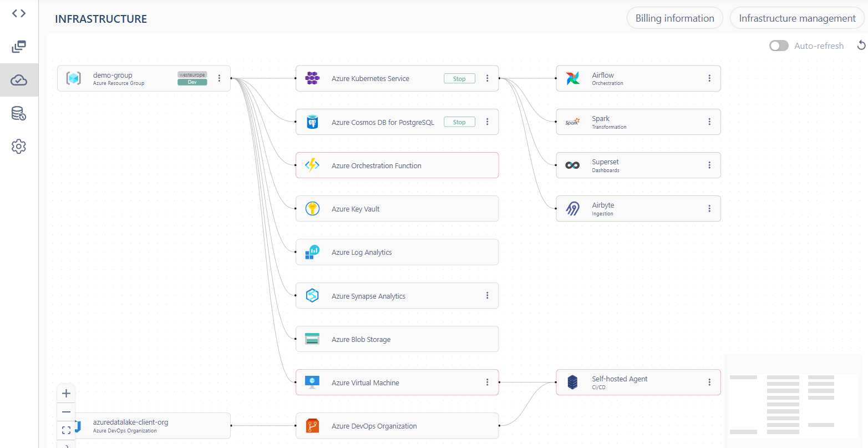Select the azuredatalake-client-org node label
Screen dimensions: 868x448
point(131,422)
